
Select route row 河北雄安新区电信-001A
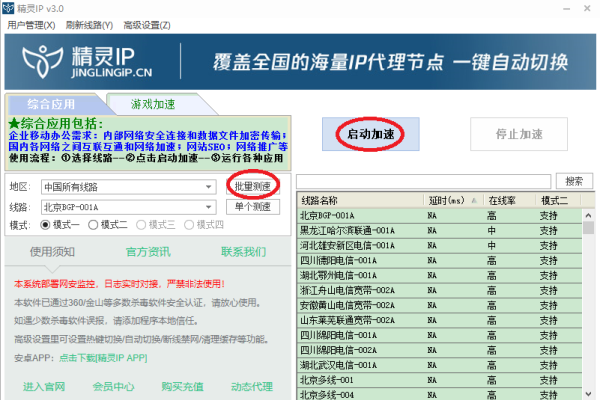coord(440,245)
